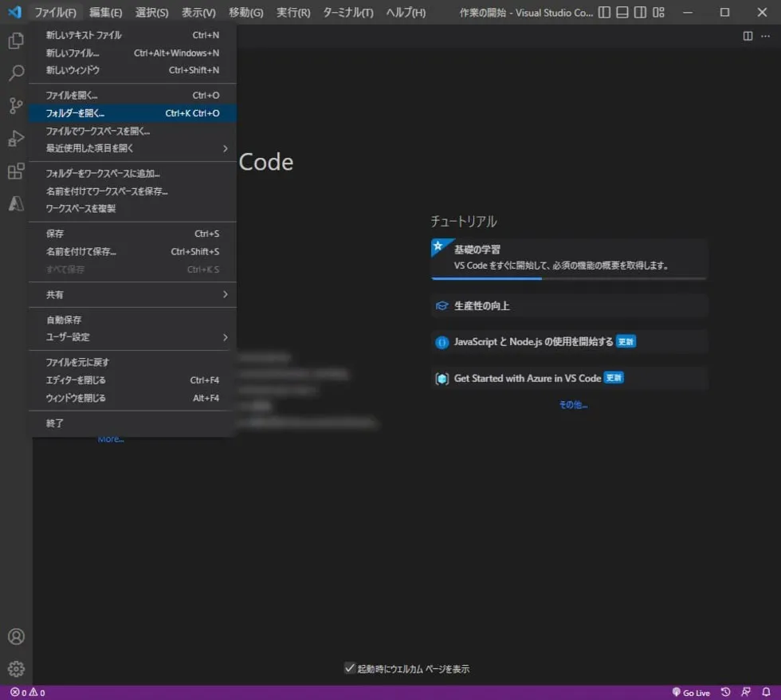Open the 編集(E) menu
781x700 pixels.
(105, 13)
